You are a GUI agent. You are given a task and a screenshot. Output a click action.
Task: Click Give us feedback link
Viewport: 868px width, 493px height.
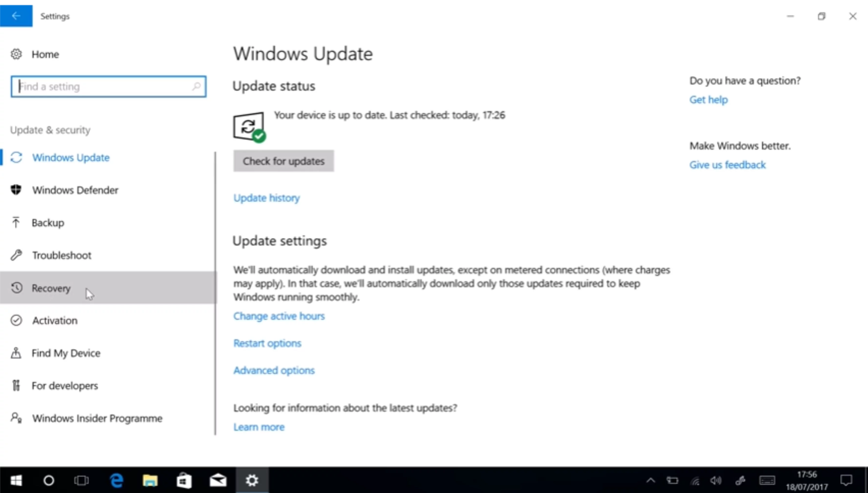click(727, 164)
